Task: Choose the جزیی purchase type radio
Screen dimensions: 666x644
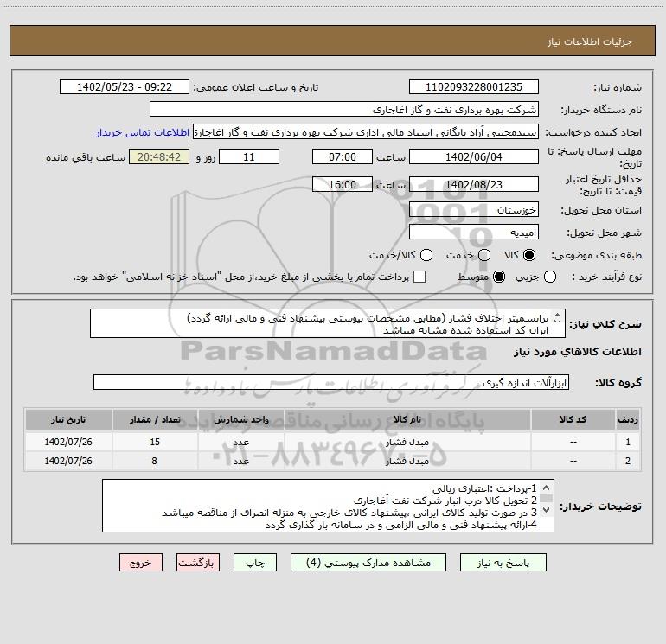Action: [550, 277]
